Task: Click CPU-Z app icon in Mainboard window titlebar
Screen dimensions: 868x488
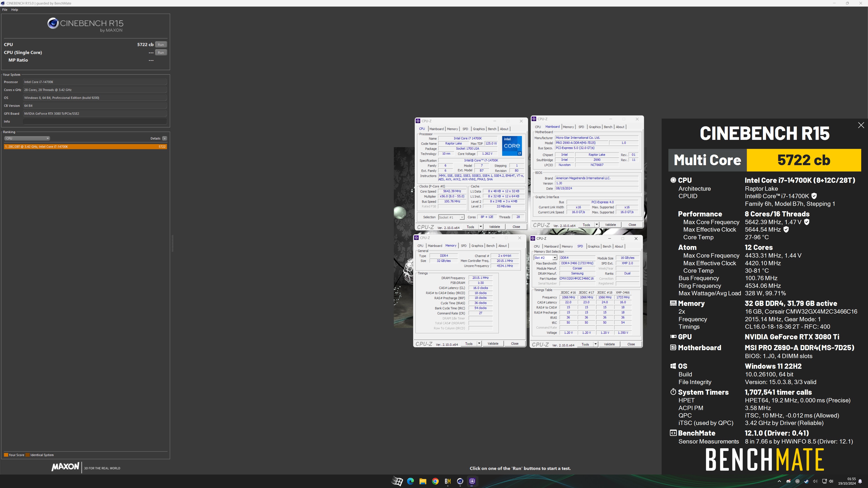Action: pyautogui.click(x=534, y=119)
